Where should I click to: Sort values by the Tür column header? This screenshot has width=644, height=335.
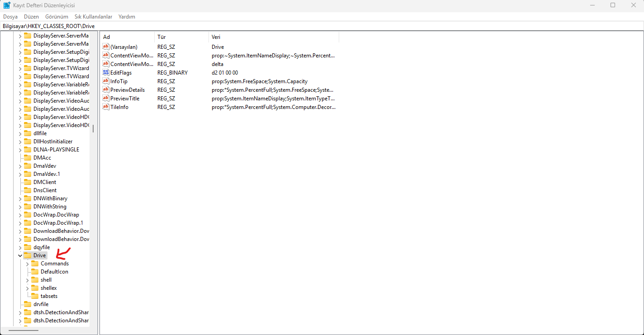(x=181, y=37)
